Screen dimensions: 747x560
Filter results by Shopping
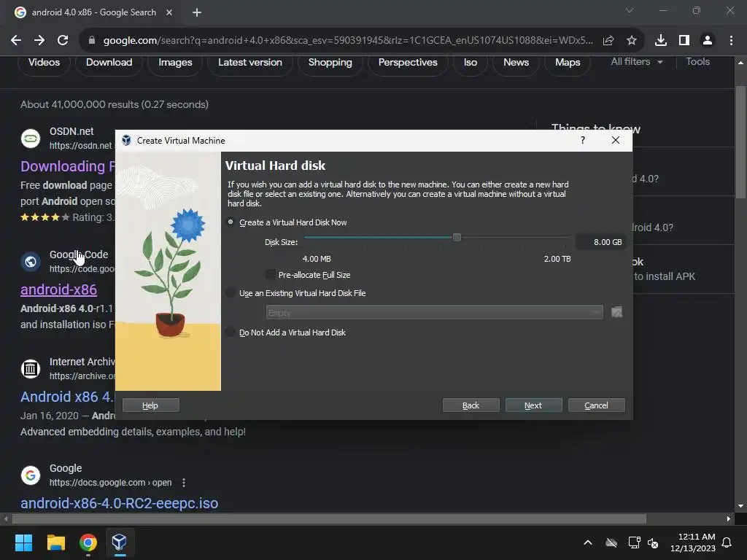pos(330,63)
